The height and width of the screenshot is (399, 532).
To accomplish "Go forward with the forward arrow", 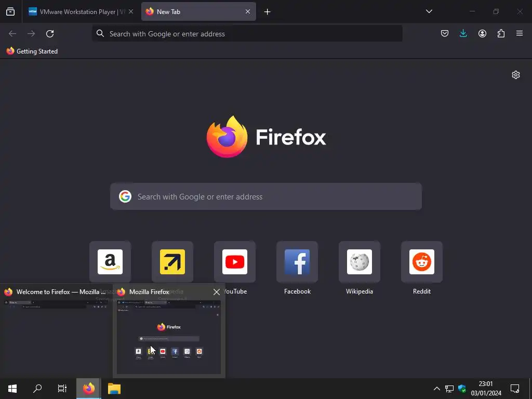I will 31,34.
